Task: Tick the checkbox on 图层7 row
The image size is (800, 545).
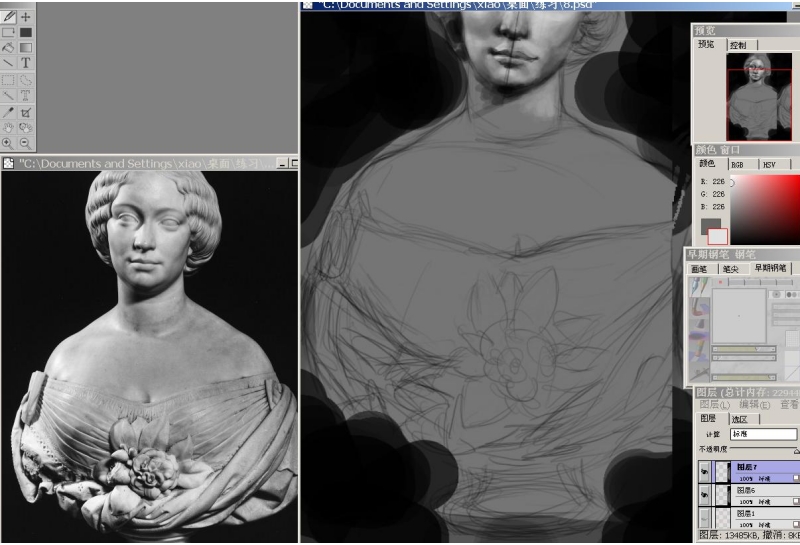Action: [796, 478]
